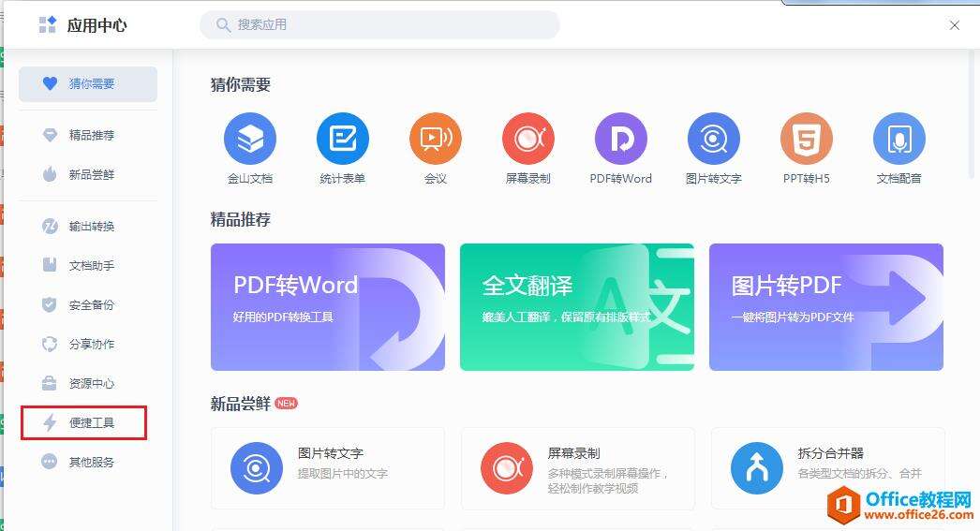Click the 拆分合并器 card title

pos(831,453)
